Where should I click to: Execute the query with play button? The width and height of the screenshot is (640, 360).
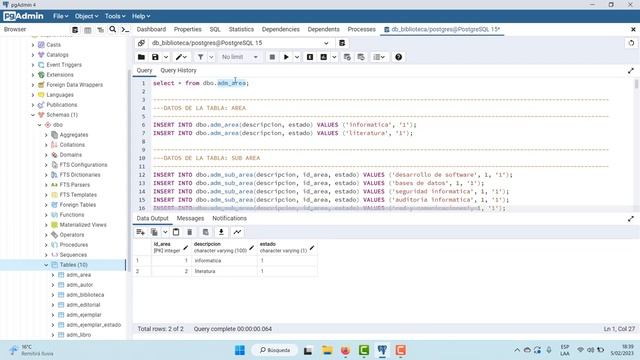tap(286, 57)
